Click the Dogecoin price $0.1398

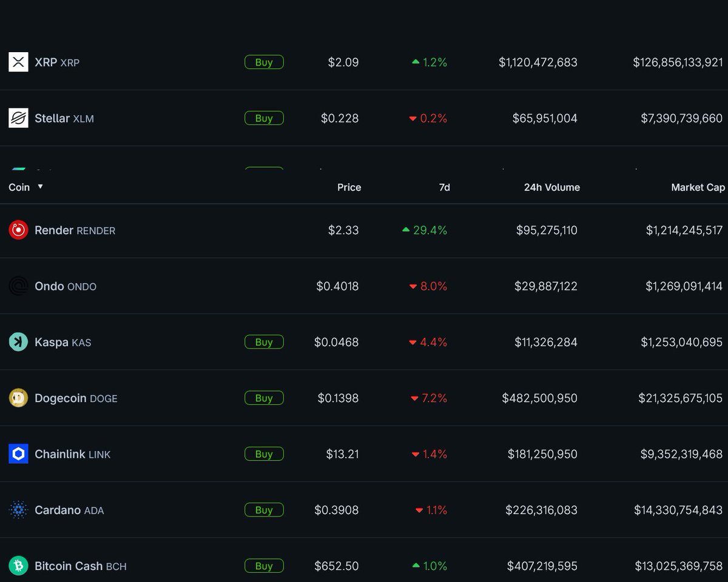pyautogui.click(x=338, y=398)
